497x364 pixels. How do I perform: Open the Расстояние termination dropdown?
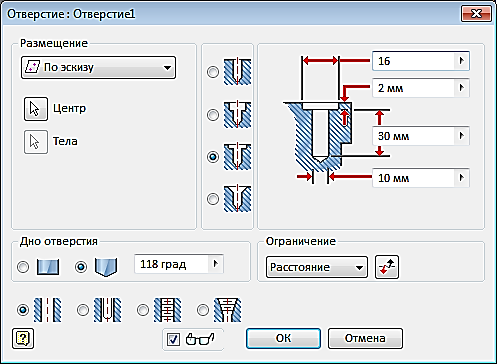pyautogui.click(x=317, y=267)
